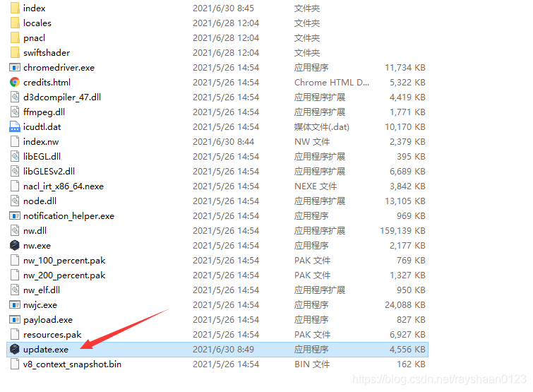Click the Chrome HTML D... type cell

pos(331,83)
